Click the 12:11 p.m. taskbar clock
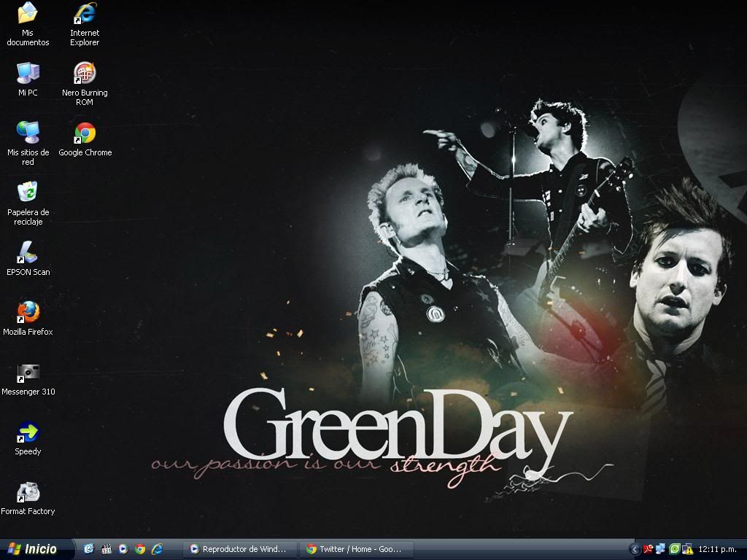Screen dimensions: 747x560 [718, 549]
